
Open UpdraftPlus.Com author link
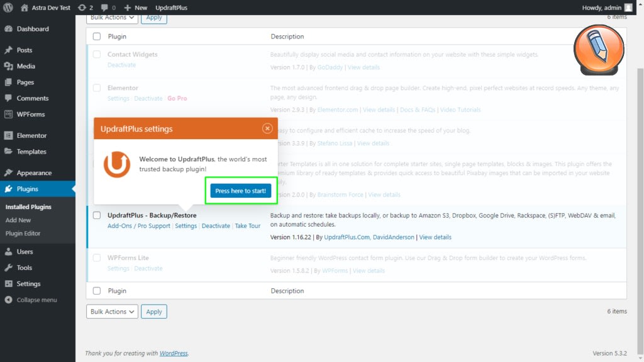[x=347, y=237]
